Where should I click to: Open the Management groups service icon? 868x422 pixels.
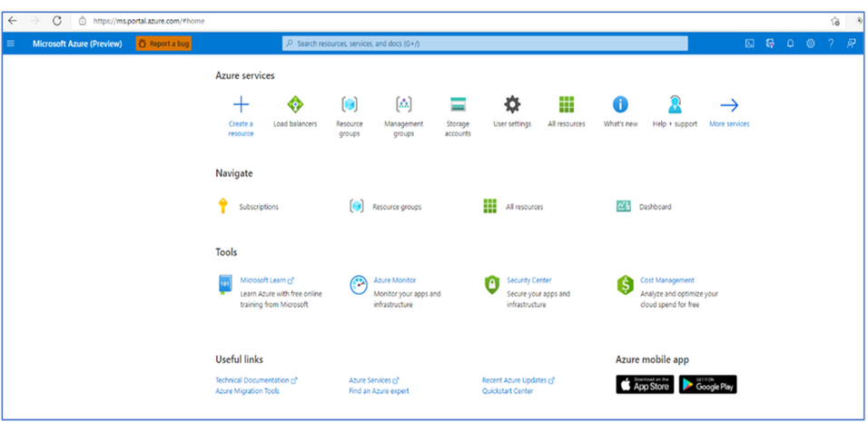403,104
